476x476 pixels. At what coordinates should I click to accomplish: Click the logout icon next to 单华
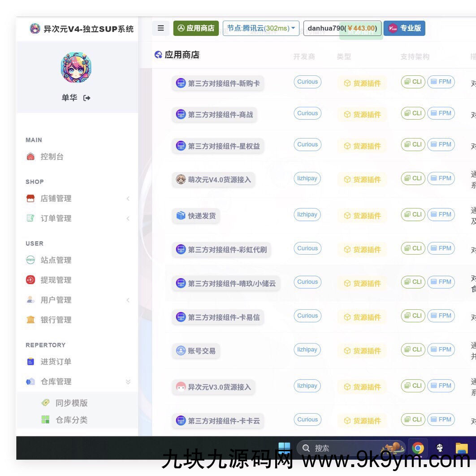pos(87,98)
